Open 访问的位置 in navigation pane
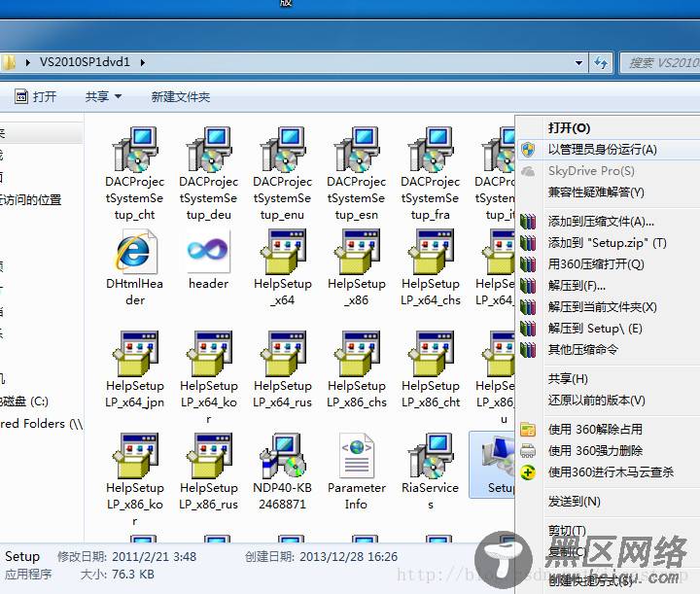Viewport: 700px width, 594px height. (x=30, y=199)
